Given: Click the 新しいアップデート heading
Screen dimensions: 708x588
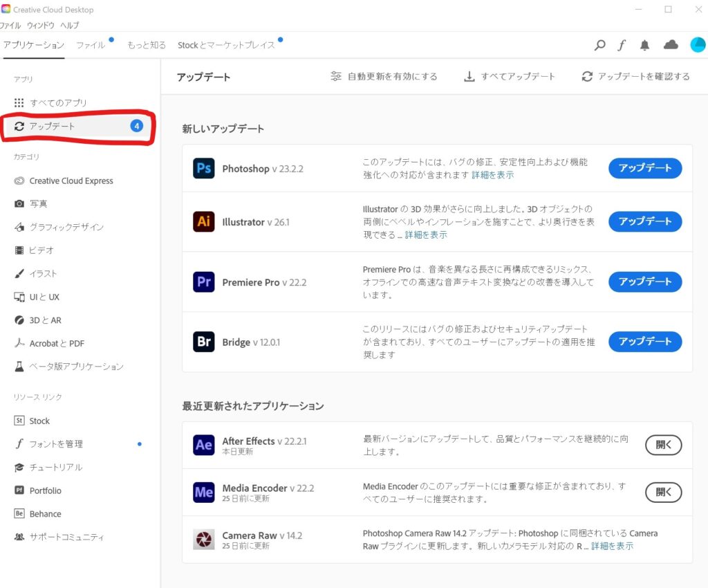Looking at the screenshot, I should tap(223, 129).
